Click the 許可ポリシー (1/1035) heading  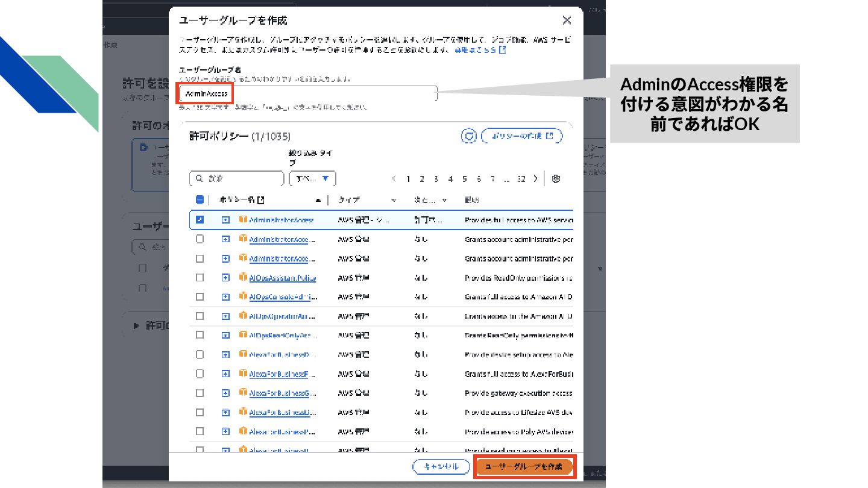pyautogui.click(x=240, y=137)
